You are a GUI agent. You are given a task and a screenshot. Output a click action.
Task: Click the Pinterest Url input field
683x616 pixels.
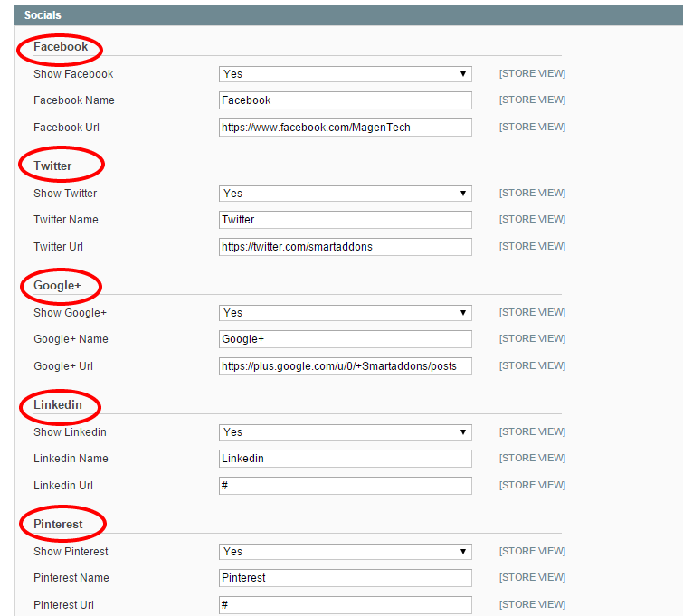(345, 604)
